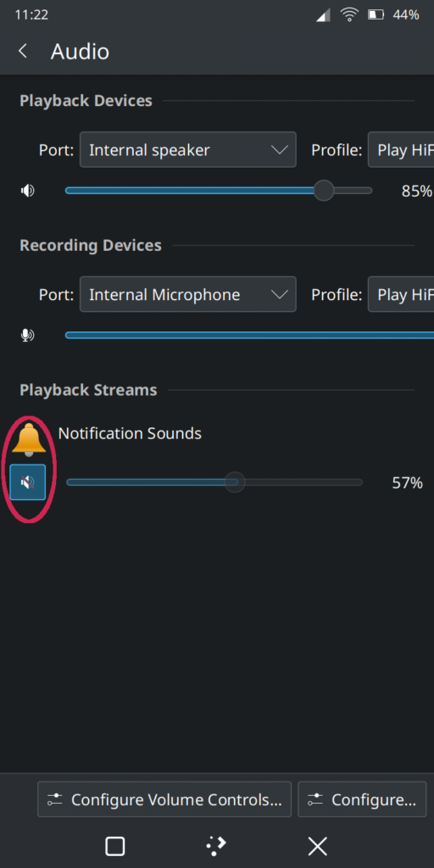Click the playback device speaker icon
This screenshot has width=434, height=868.
28,191
